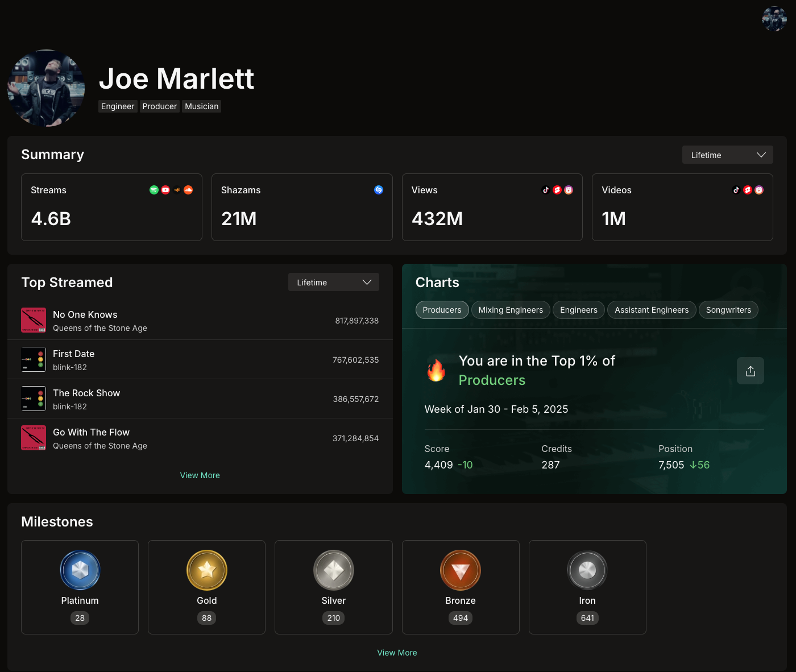This screenshot has height=672, width=796.
Task: Click the share icon in Charts panel
Action: coord(751,371)
